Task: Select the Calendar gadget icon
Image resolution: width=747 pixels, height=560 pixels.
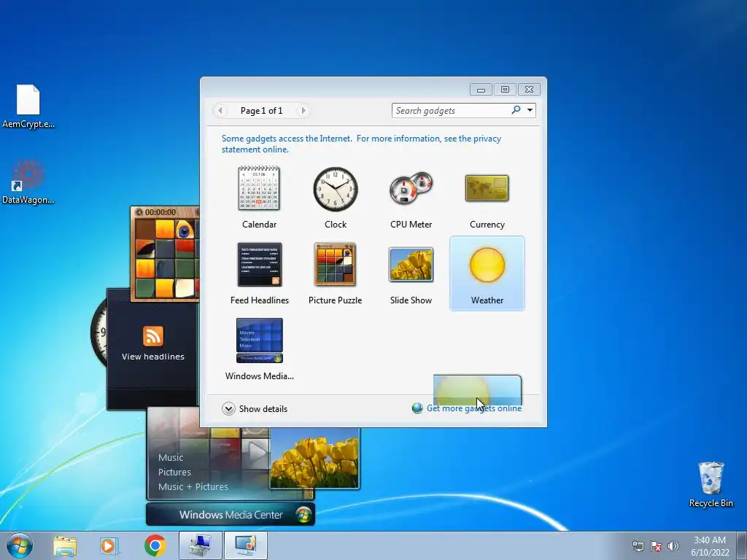Action: pos(259,189)
